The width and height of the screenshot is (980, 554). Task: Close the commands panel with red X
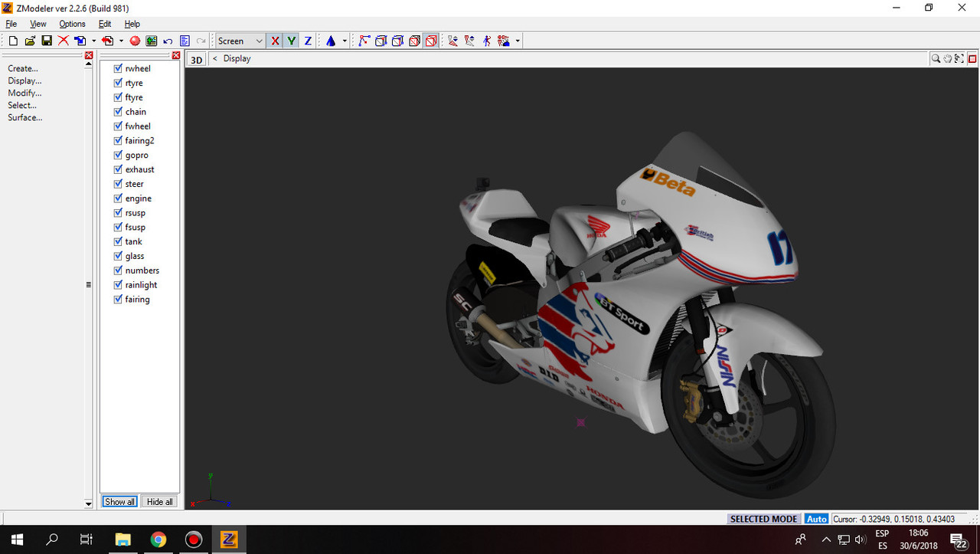[89, 55]
